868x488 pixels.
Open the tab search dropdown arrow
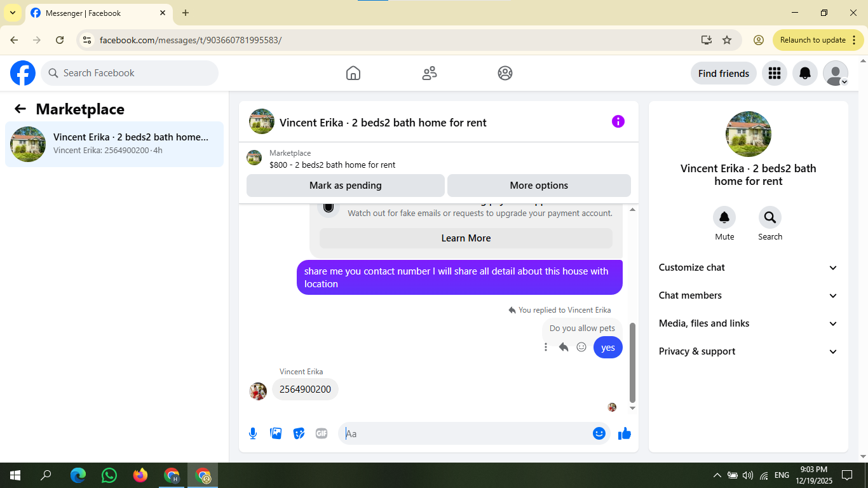12,13
